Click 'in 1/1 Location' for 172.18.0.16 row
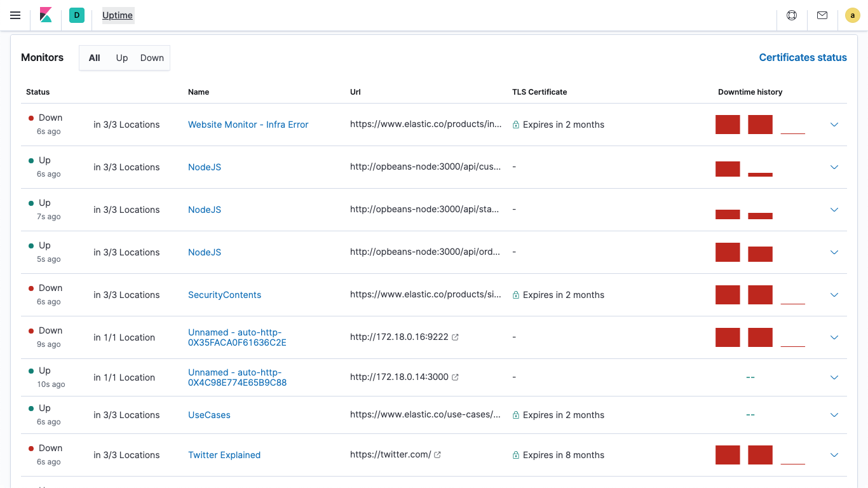 124,337
